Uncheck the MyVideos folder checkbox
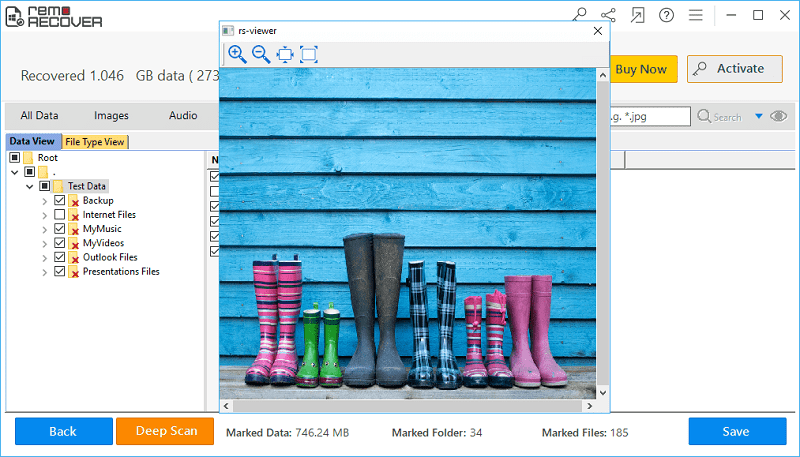Viewport: 800px width, 457px height. (60, 243)
